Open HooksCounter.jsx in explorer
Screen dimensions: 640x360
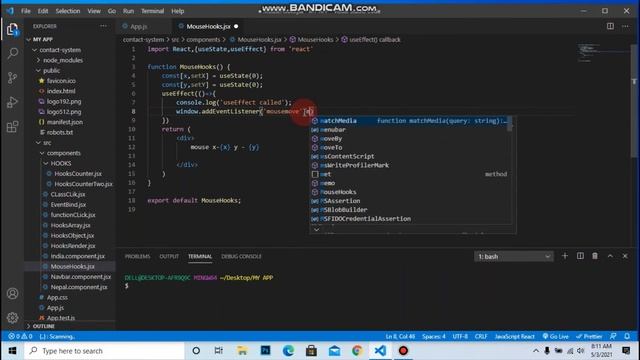78,173
